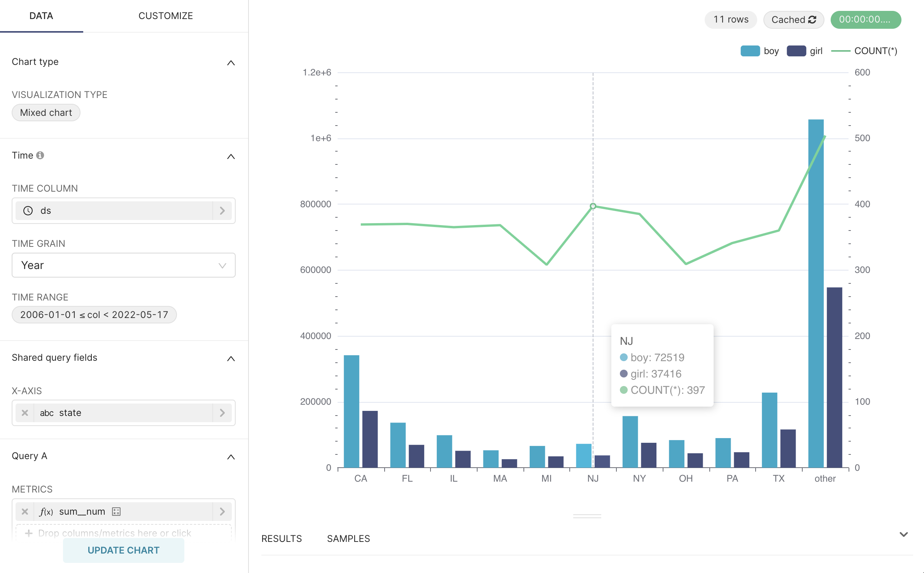Toggle the boy series in legend
This screenshot has height=573, width=924.
tap(759, 51)
